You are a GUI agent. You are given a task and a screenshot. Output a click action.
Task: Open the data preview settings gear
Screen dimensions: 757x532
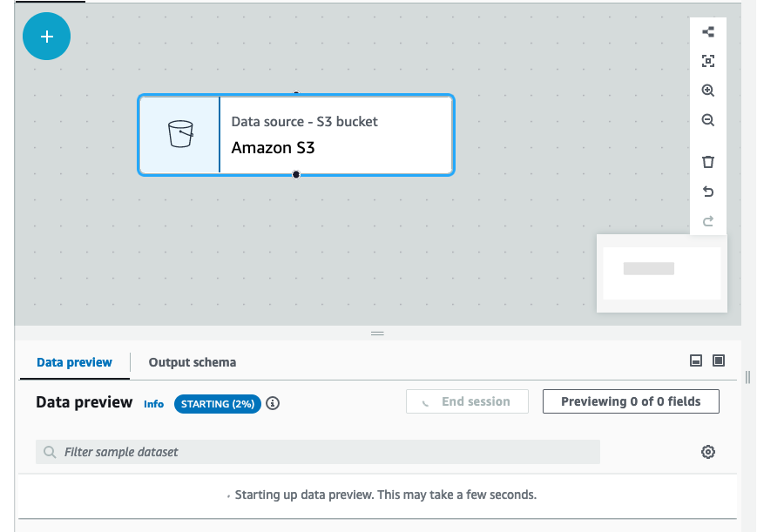click(x=707, y=451)
